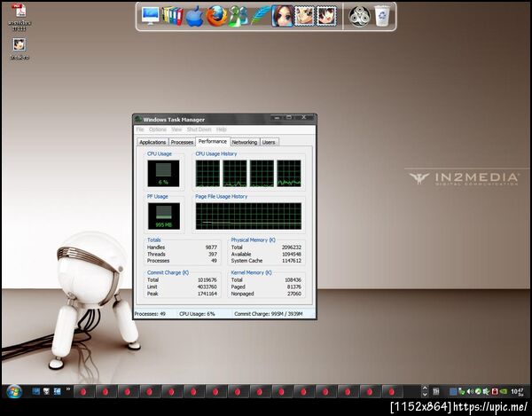The width and height of the screenshot is (532, 416).
Task: Click the Task Manager title bar icon
Action: 138,119
